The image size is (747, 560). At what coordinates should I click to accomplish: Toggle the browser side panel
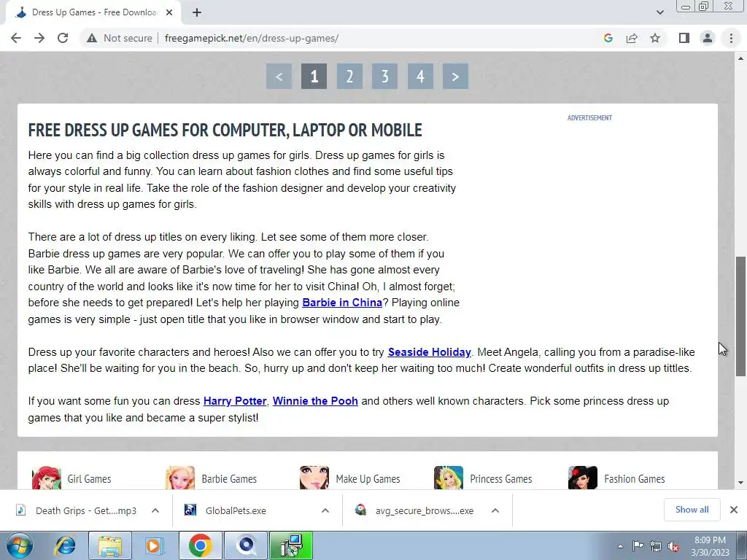pos(684,38)
